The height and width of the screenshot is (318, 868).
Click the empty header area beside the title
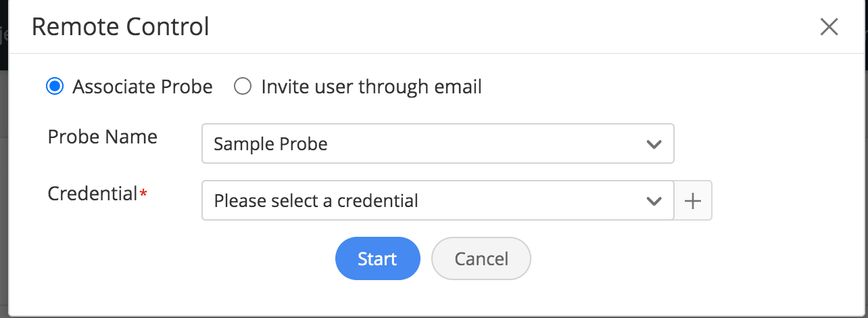click(507, 27)
